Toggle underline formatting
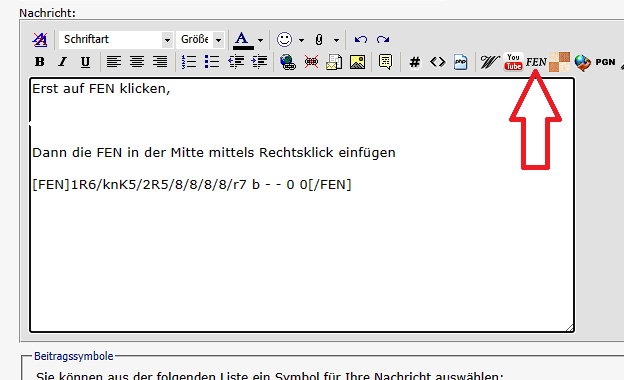The width and height of the screenshot is (624, 380). pos(85,62)
